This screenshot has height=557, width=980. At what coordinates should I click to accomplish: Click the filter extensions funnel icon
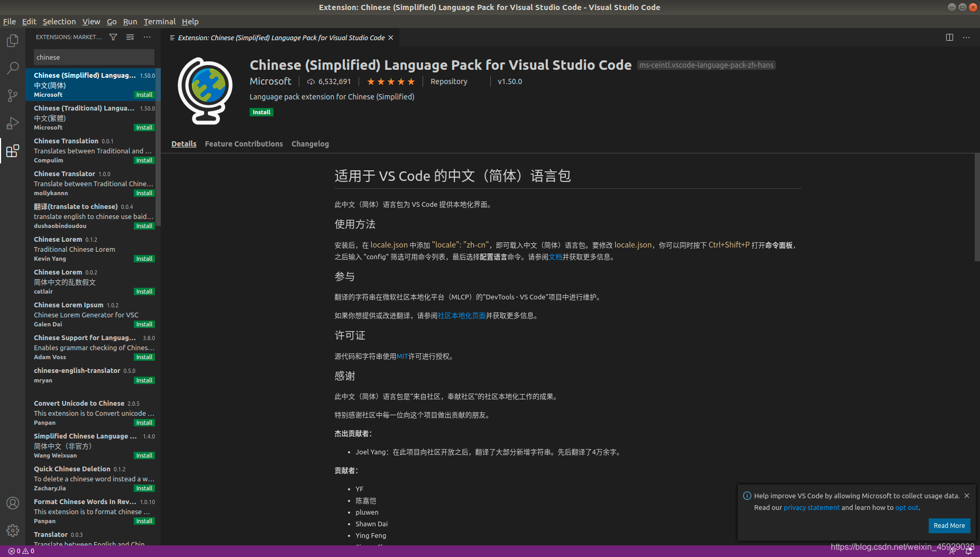point(113,37)
